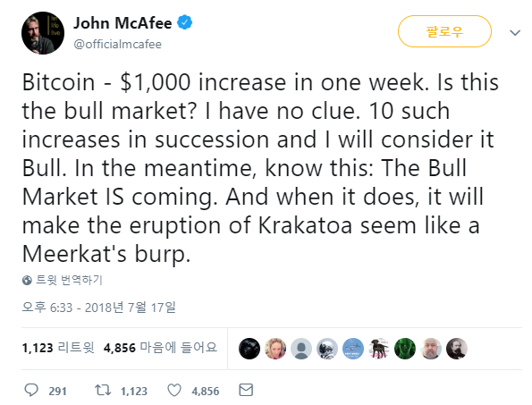This screenshot has height=405, width=532.
Task: Open John McAfee's profile picture
Action: point(43,33)
